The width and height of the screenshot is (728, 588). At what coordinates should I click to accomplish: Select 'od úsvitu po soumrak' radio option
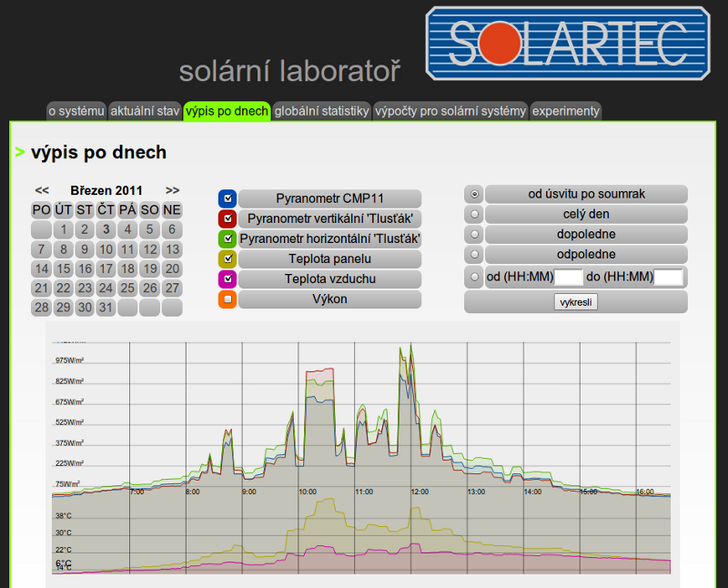[x=473, y=194]
